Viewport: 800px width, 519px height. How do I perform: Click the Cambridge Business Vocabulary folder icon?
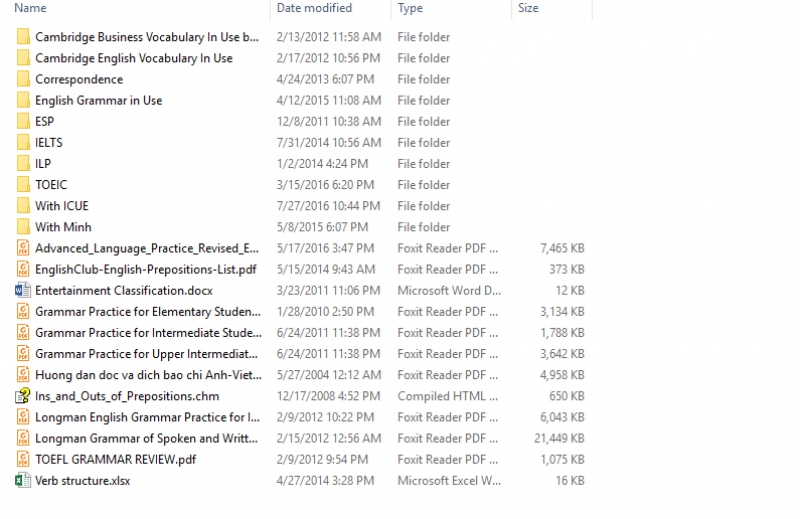(23, 37)
